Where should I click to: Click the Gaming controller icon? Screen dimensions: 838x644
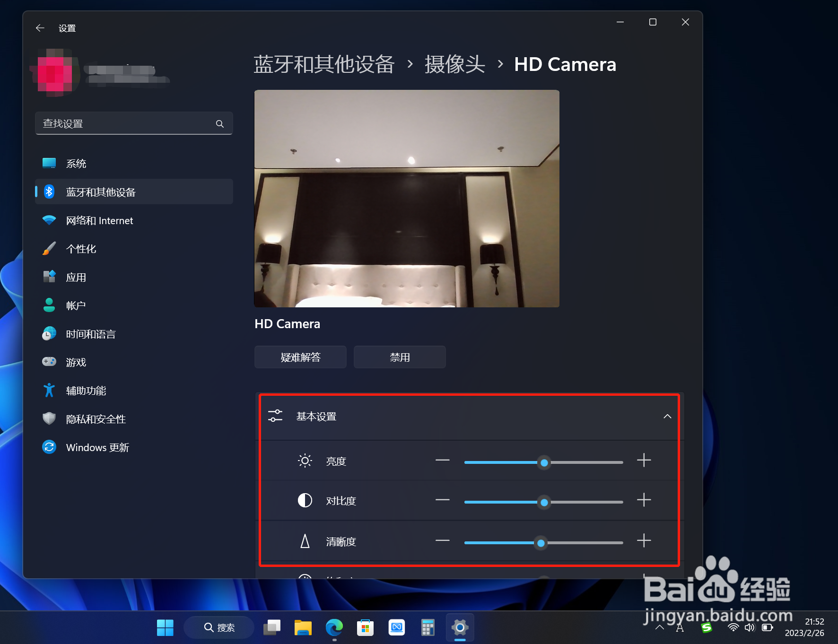coord(49,362)
